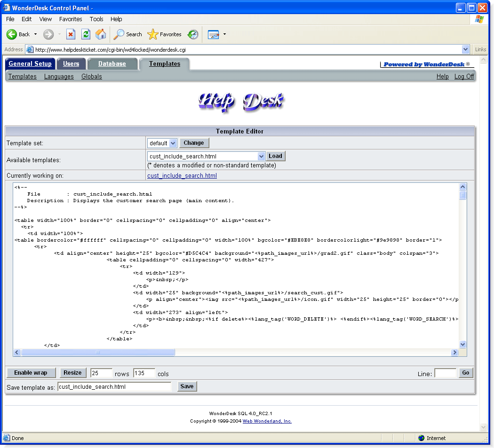494x448 pixels.
Task: Click the Home icon in toolbar
Action: click(x=101, y=34)
